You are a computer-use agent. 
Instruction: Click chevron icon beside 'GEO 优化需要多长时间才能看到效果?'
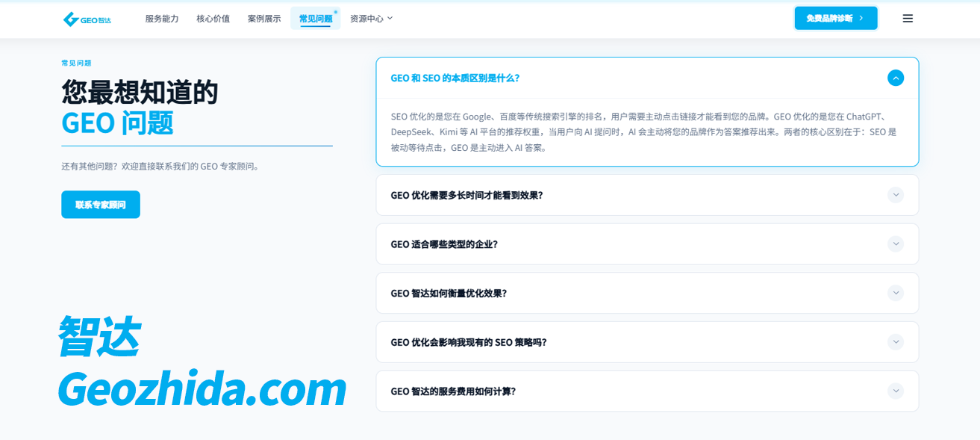click(896, 195)
